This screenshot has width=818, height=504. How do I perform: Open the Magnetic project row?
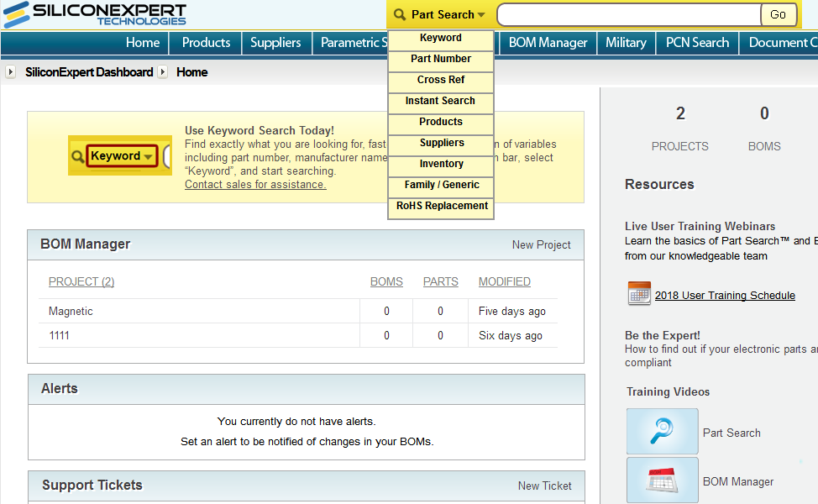tap(298, 311)
